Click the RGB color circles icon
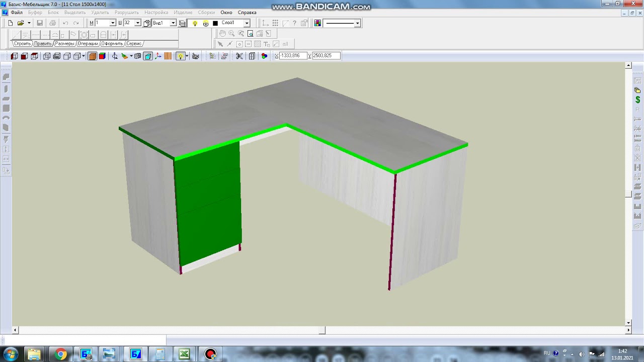Viewport: 644px width, 362px height. coord(264,56)
